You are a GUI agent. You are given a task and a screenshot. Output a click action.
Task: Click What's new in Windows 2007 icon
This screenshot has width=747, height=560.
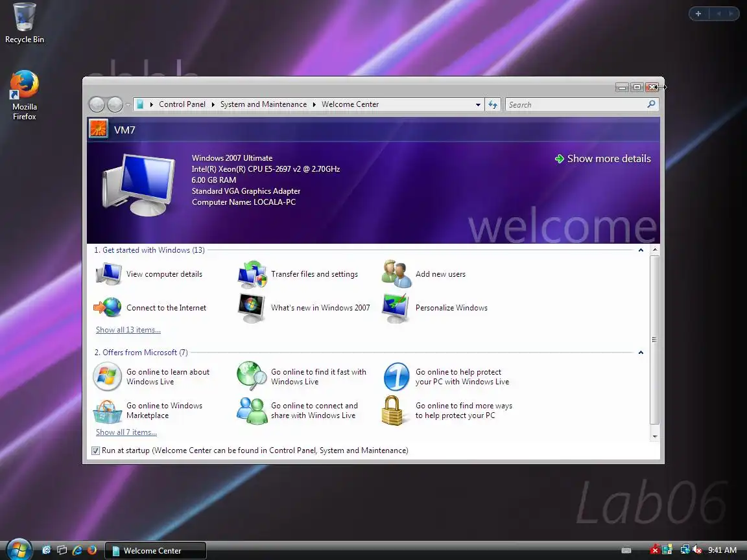252,308
